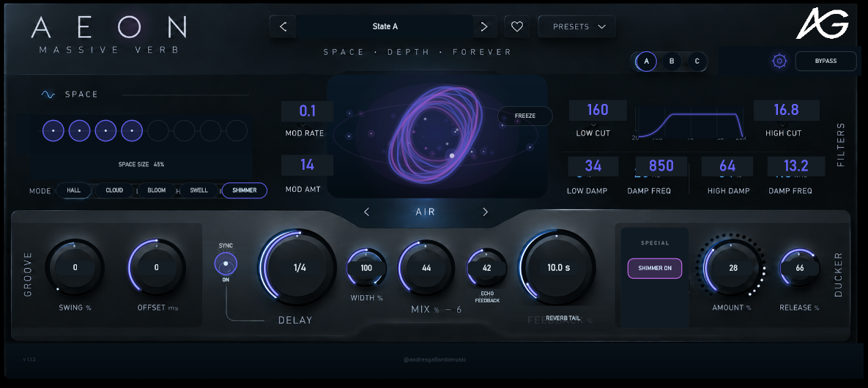Click the ducker RELEASE % knob
868x388 pixels.
pos(800,268)
